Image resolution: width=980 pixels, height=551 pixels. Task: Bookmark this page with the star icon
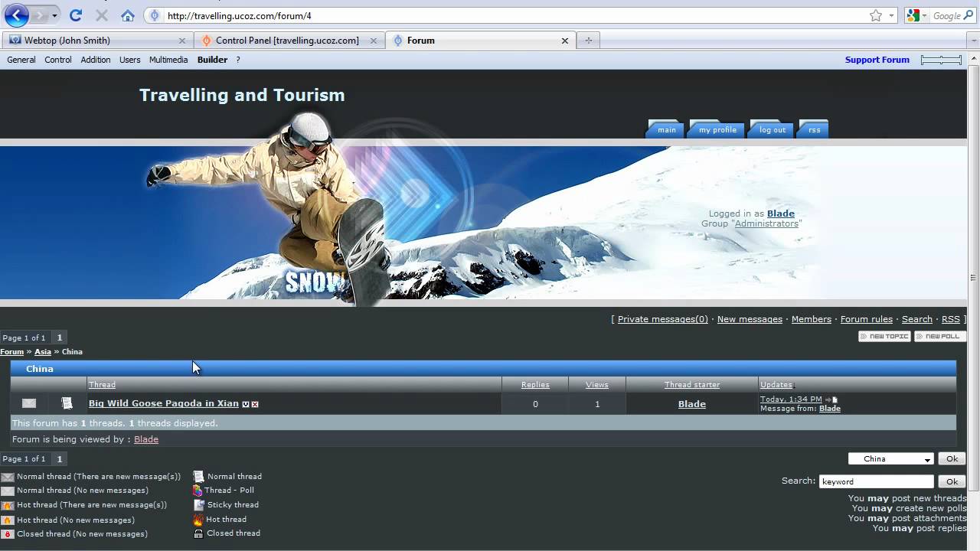pyautogui.click(x=876, y=15)
